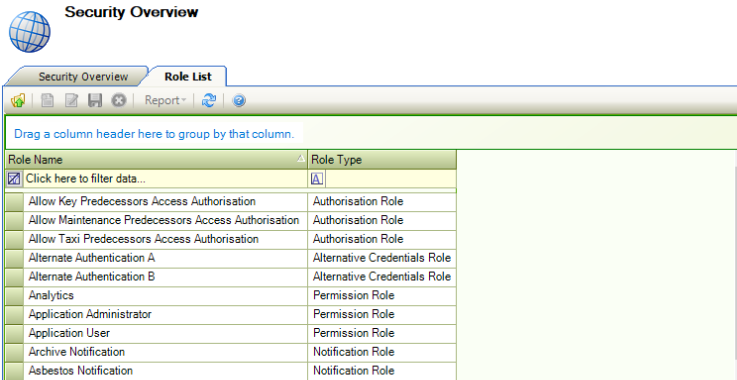737x380 pixels.
Task: Select the Asbestos Notification role
Action: click(x=230, y=371)
